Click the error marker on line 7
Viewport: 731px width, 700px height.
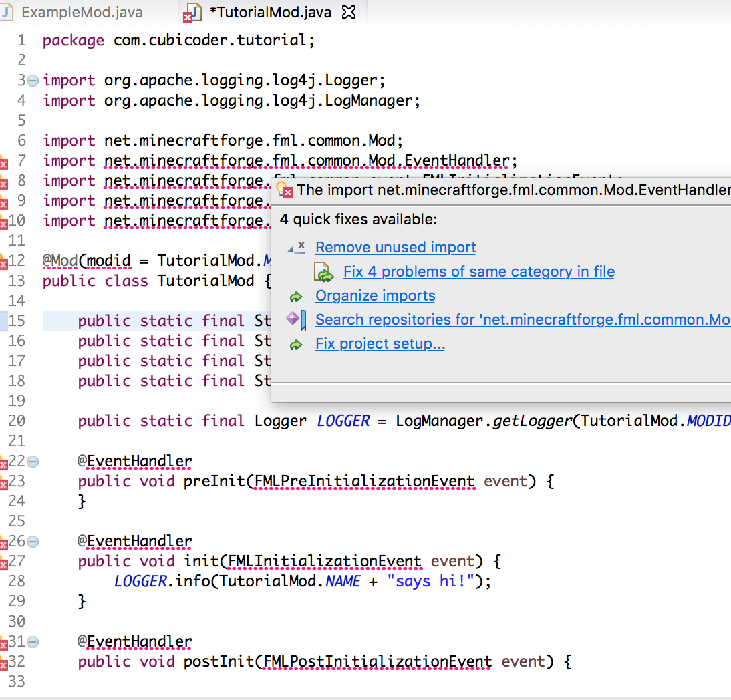[3, 162]
